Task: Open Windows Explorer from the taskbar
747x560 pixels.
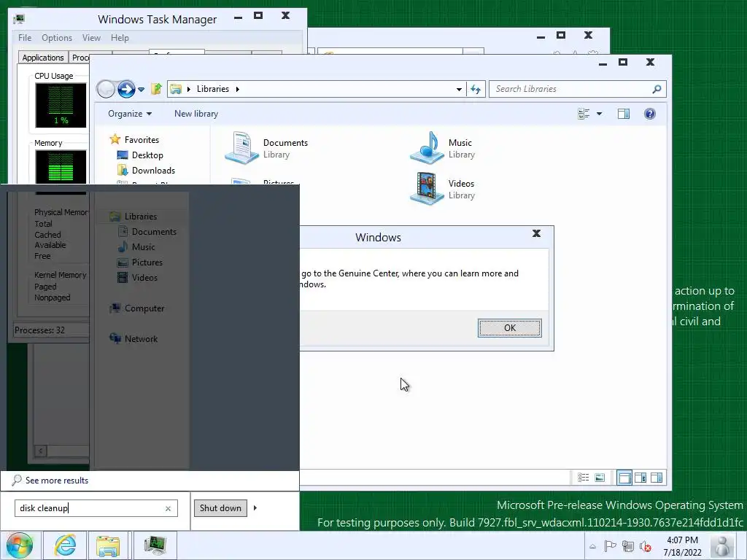Action: 108,545
